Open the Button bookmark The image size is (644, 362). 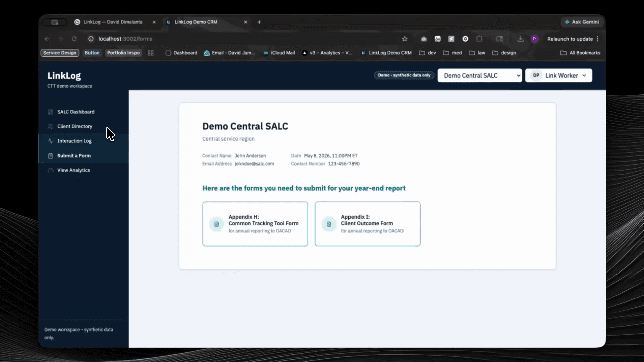click(x=92, y=53)
